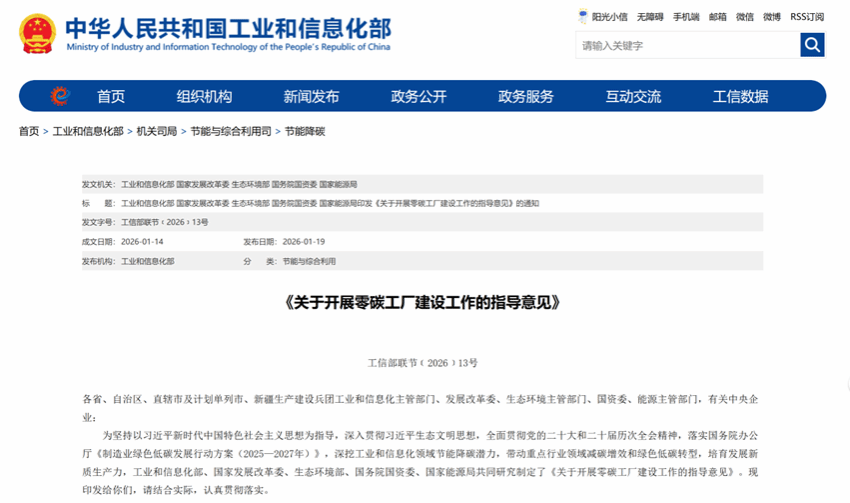Image resolution: width=850 pixels, height=503 pixels.
Task: Open the 政务服务 menu item
Action: tap(526, 96)
